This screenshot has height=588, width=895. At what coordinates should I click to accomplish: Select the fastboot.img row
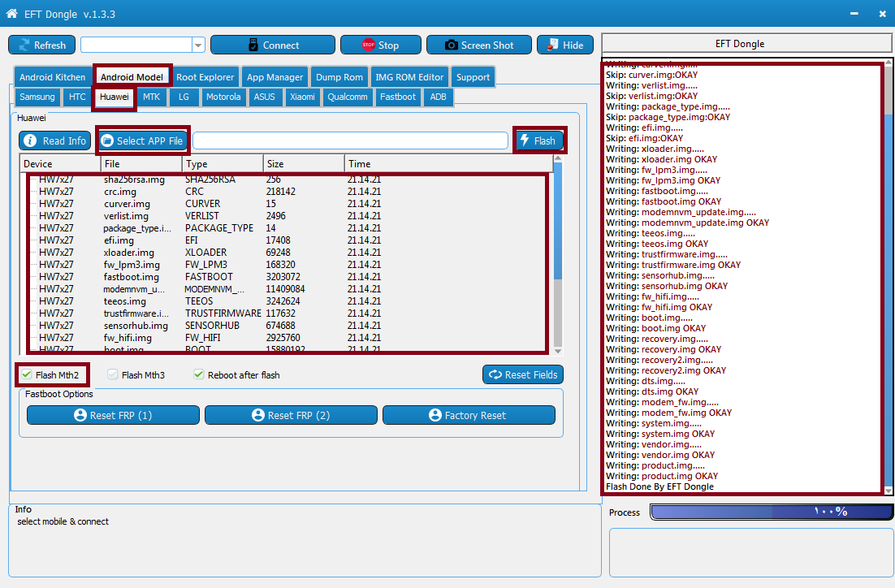[288, 276]
